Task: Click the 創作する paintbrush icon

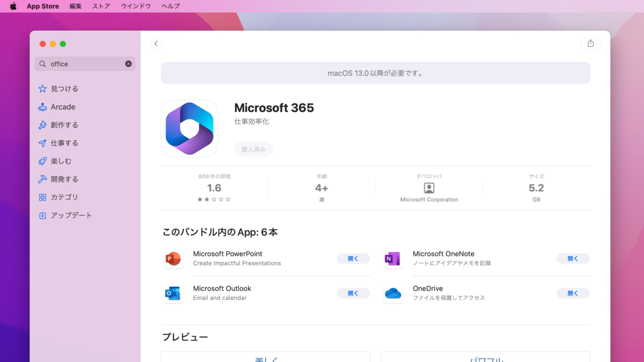Action: coord(43,125)
